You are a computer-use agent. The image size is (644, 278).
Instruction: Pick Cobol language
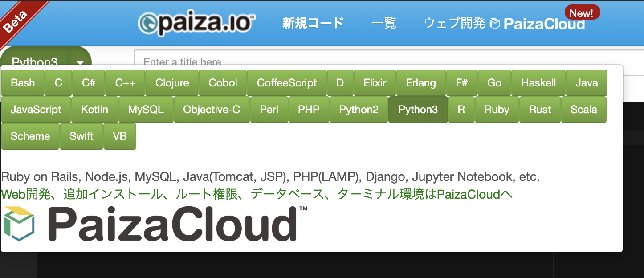[x=223, y=83]
